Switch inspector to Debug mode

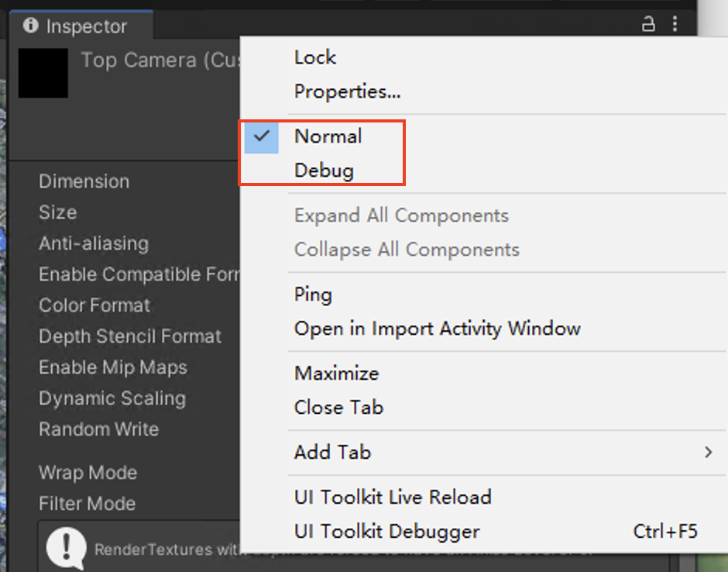point(324,171)
